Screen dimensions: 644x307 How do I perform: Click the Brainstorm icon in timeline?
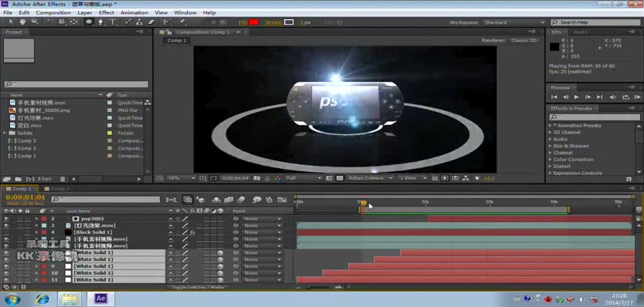tap(257, 200)
